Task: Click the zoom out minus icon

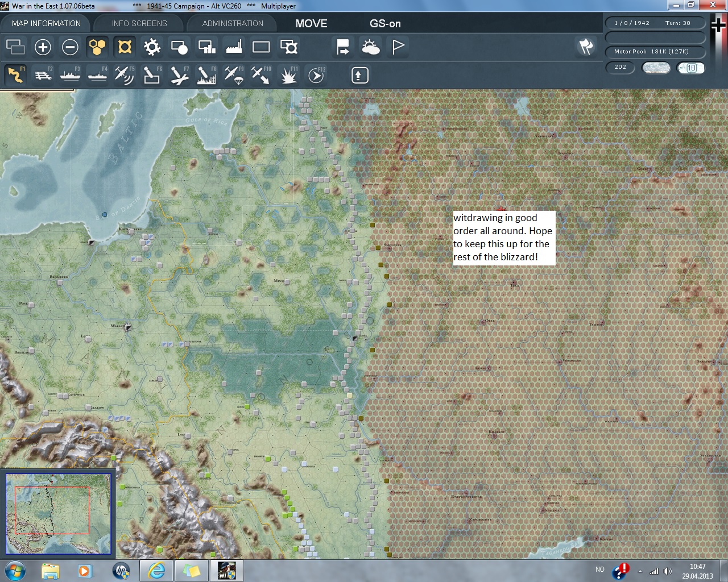Action: [70, 47]
